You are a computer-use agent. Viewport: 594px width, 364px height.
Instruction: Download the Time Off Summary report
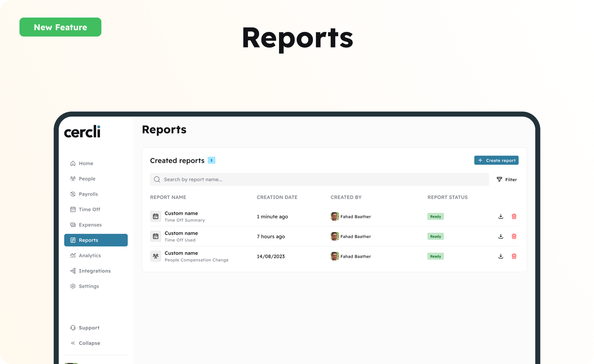[501, 216]
